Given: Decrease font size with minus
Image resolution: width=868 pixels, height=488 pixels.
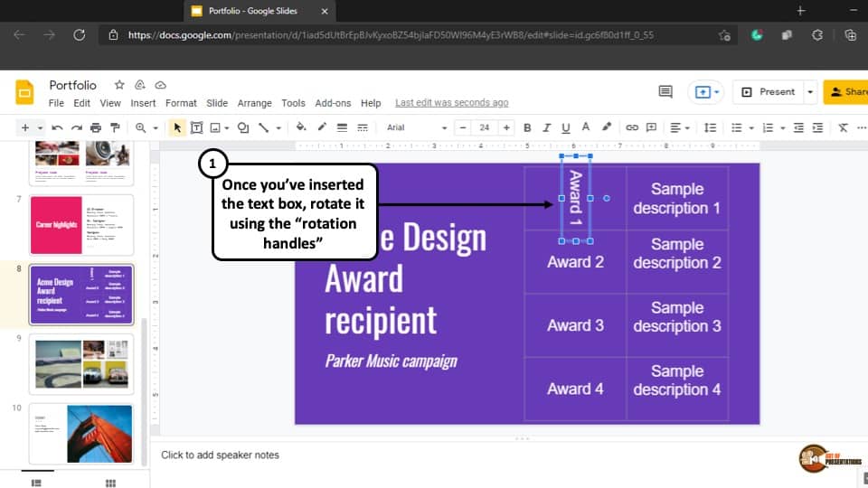Looking at the screenshot, I should (463, 127).
